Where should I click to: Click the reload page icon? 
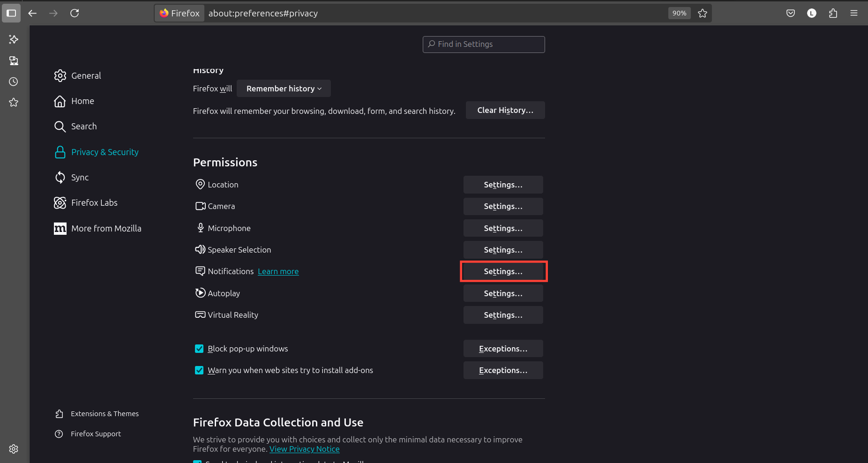(x=75, y=13)
